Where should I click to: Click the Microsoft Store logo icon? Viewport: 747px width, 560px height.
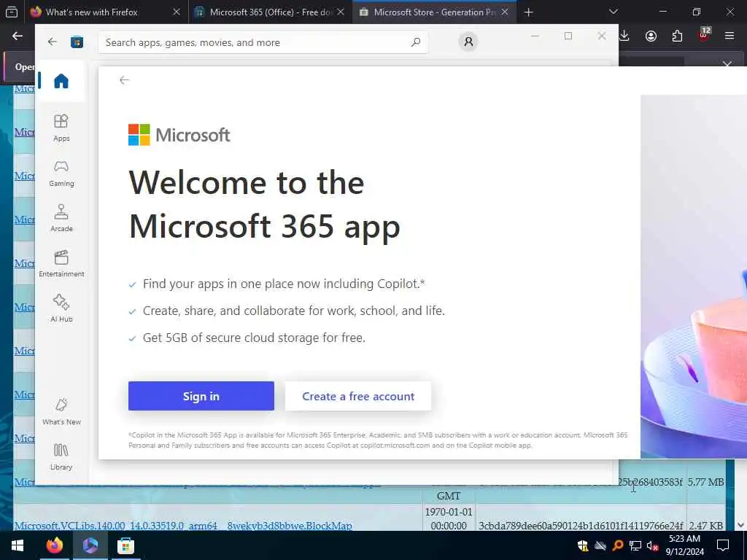(x=77, y=42)
